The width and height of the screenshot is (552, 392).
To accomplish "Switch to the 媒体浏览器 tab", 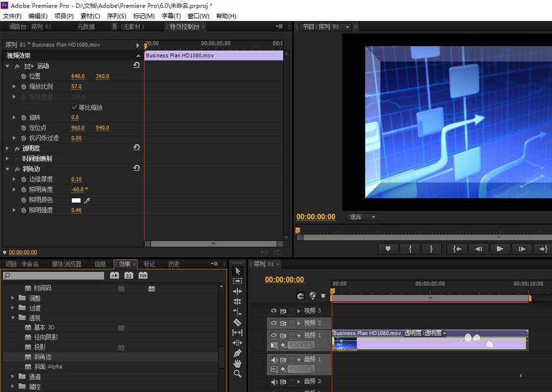I will (67, 264).
